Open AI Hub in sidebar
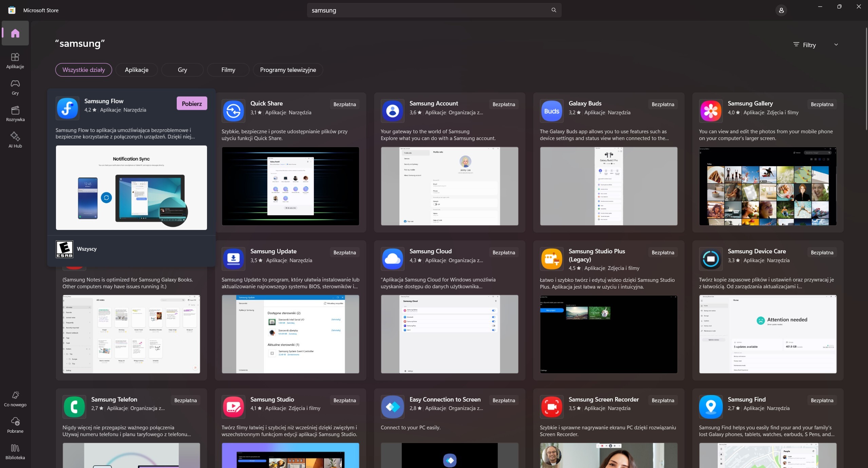868x468 pixels. (15, 140)
